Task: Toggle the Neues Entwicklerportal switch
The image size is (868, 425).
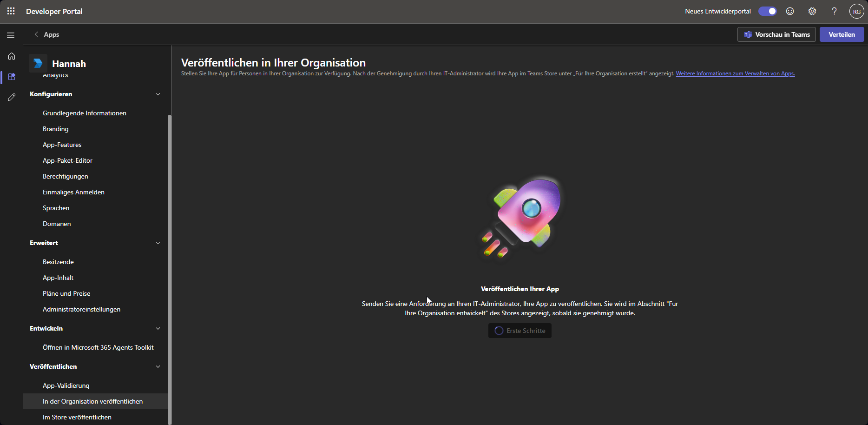Action: pos(768,11)
